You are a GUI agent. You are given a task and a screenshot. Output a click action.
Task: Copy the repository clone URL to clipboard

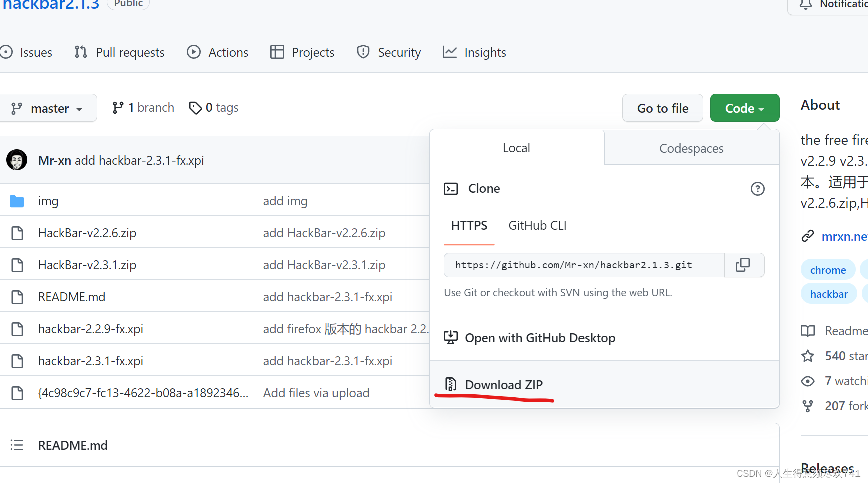[744, 265]
